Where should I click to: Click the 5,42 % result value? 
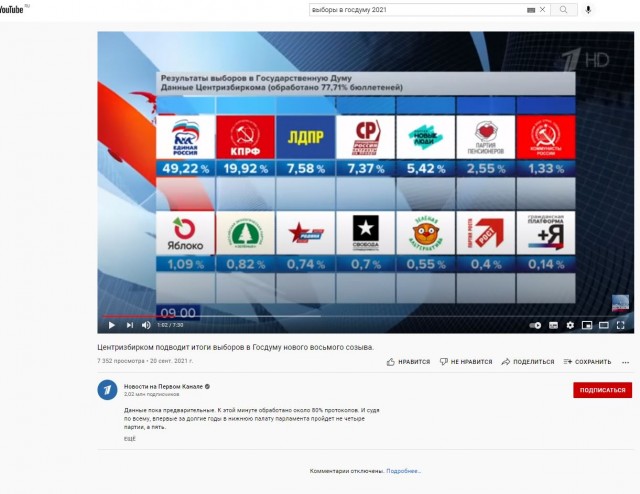(x=426, y=168)
